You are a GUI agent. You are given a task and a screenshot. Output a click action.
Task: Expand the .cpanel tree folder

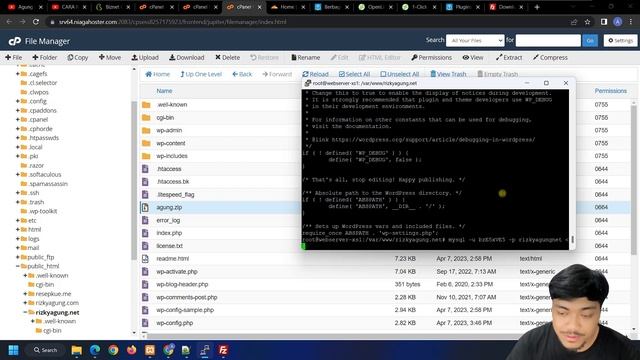(18, 120)
